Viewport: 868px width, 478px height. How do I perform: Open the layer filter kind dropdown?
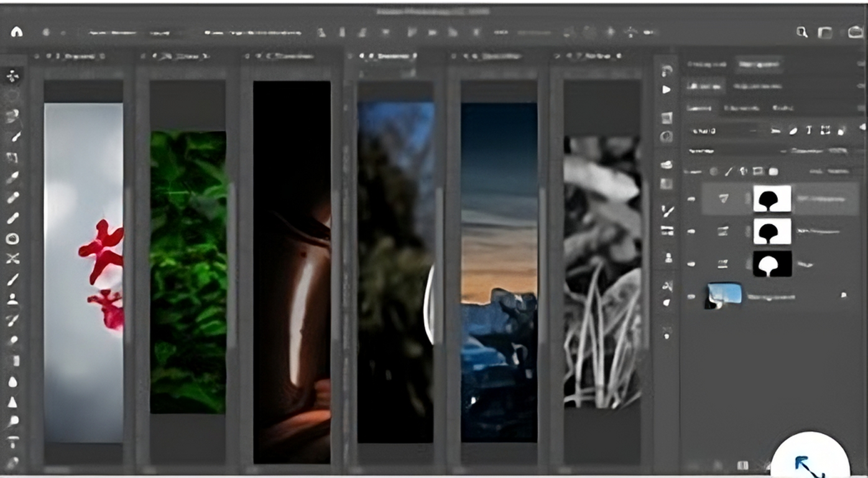(x=724, y=131)
